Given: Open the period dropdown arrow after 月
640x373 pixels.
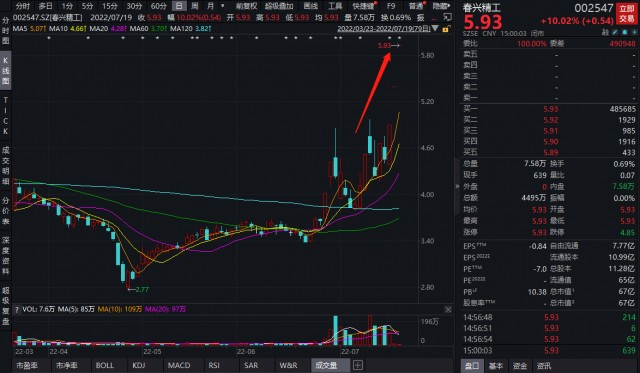Looking at the screenshot, I should pyautogui.click(x=222, y=6).
